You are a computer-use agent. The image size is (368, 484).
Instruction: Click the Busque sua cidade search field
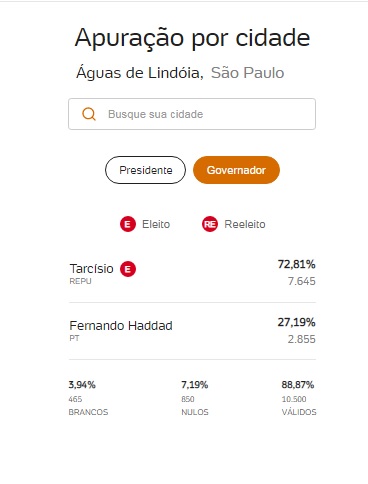(192, 114)
